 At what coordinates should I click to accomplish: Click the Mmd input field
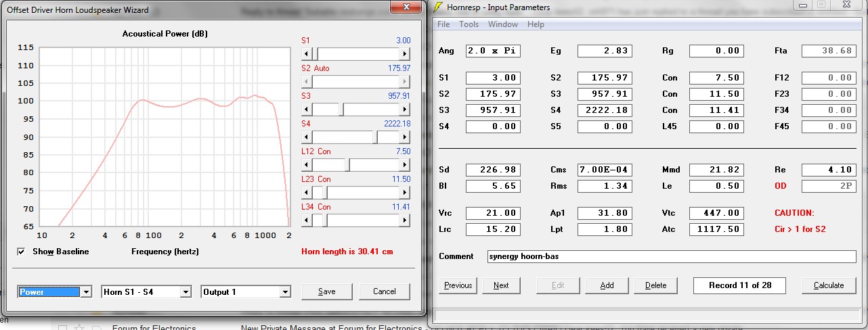(x=716, y=170)
